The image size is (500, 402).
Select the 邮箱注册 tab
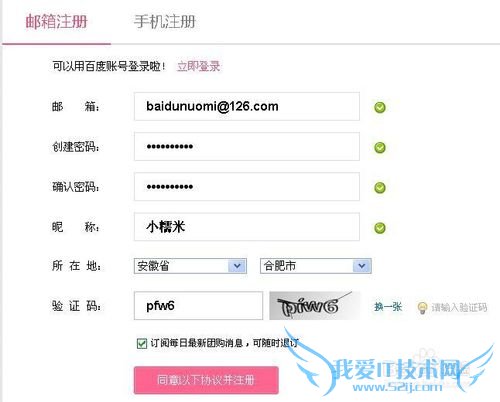[x=56, y=22]
